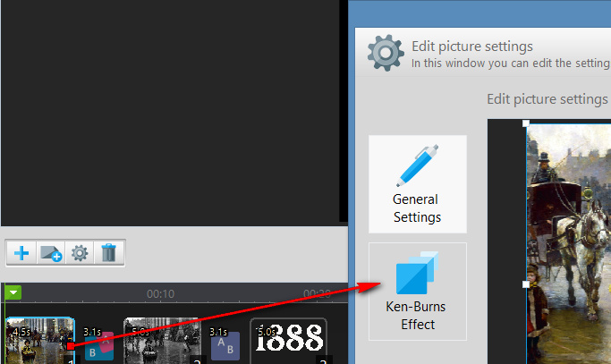Click the street painting preview in the dialog
The height and width of the screenshot is (364, 611).
pyautogui.click(x=569, y=244)
